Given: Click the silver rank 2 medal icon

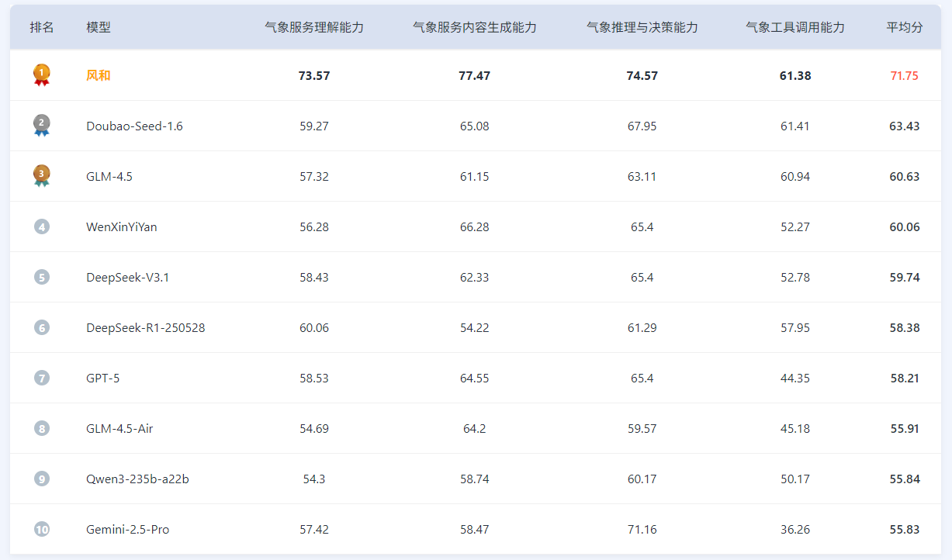Looking at the screenshot, I should tap(42, 125).
